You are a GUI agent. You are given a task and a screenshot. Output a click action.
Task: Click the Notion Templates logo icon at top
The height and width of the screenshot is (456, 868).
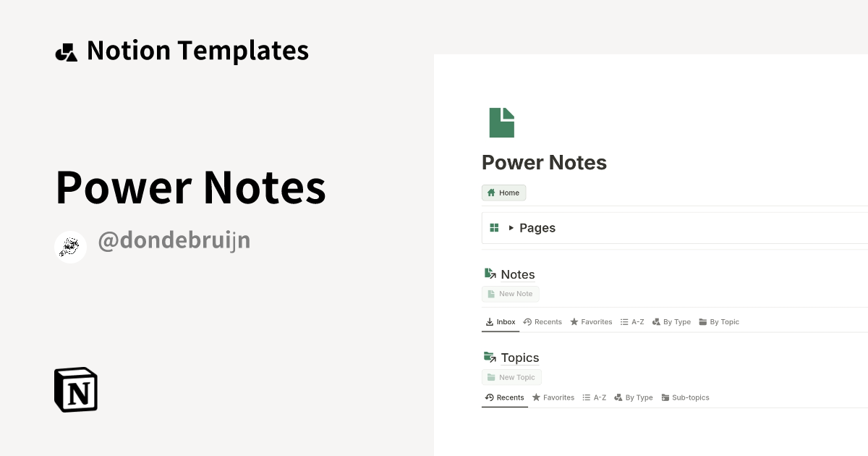point(66,51)
